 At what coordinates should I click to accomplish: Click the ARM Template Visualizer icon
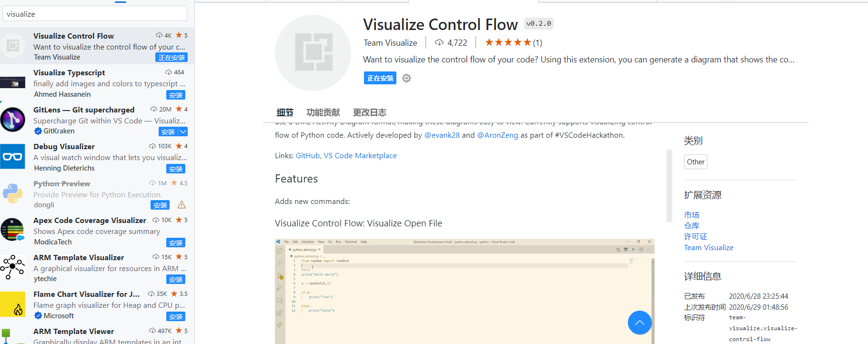13,267
